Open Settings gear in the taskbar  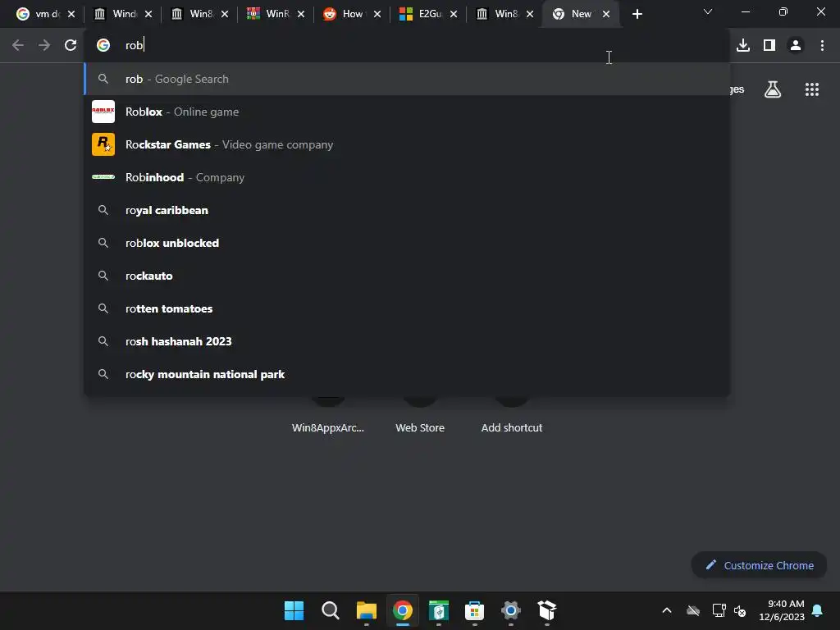[510, 610]
